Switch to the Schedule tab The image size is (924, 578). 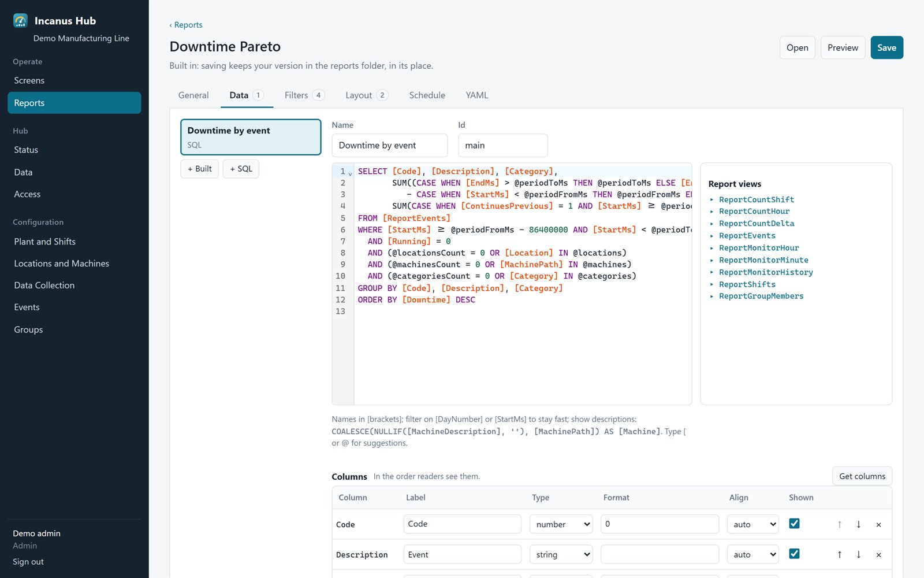point(427,95)
